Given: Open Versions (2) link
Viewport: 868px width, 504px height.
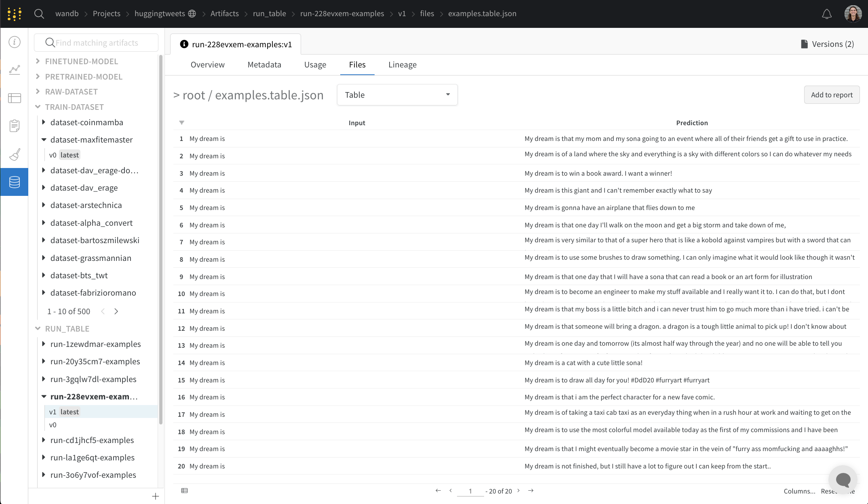Looking at the screenshot, I should [x=827, y=44].
